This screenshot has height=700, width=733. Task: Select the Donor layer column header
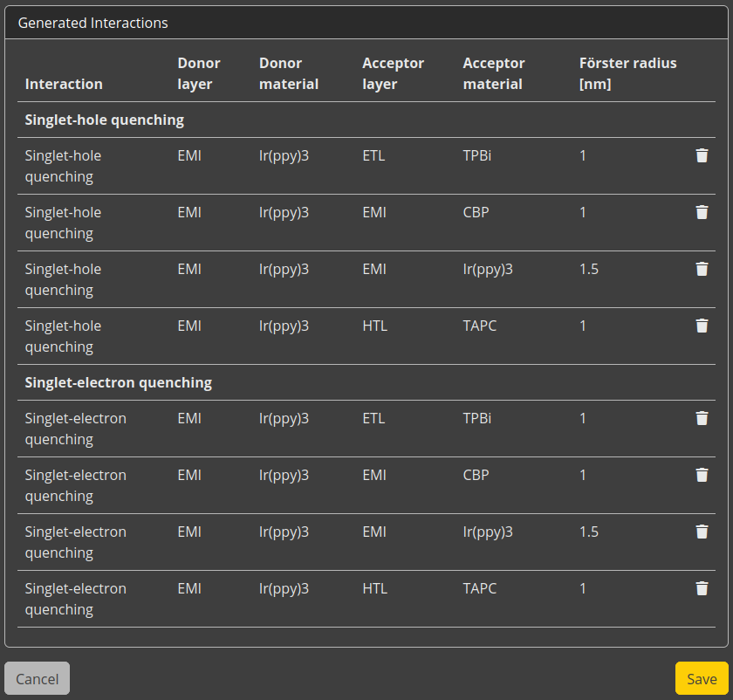199,74
